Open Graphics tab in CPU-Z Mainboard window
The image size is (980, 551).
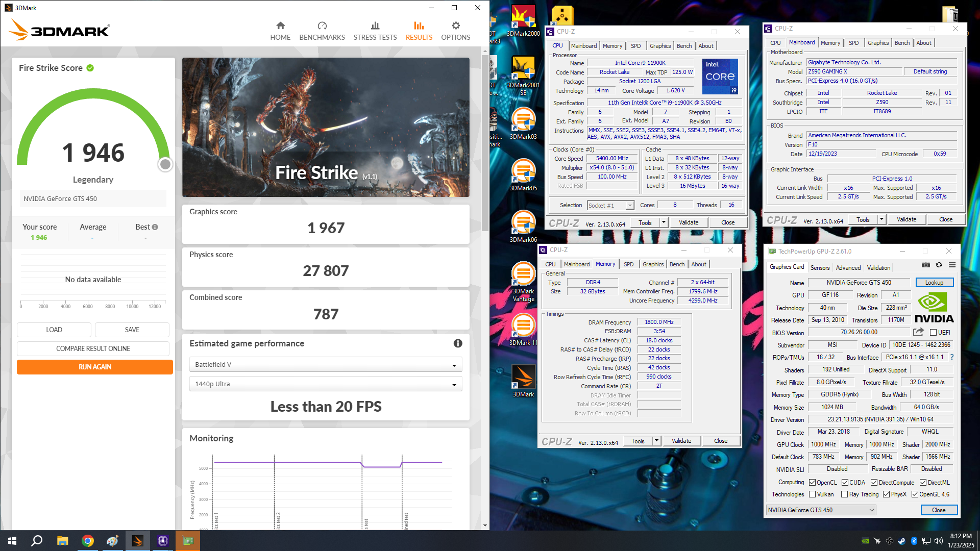click(878, 43)
